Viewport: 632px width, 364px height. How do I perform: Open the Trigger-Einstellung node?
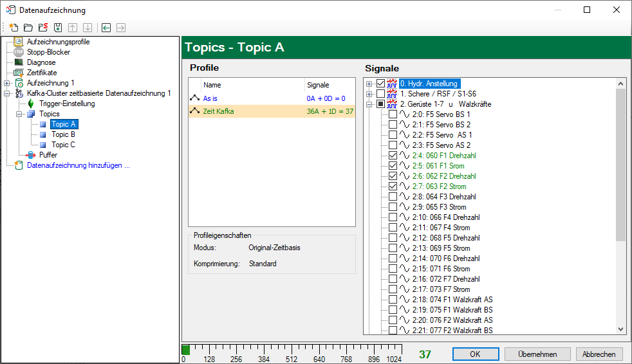pos(66,104)
